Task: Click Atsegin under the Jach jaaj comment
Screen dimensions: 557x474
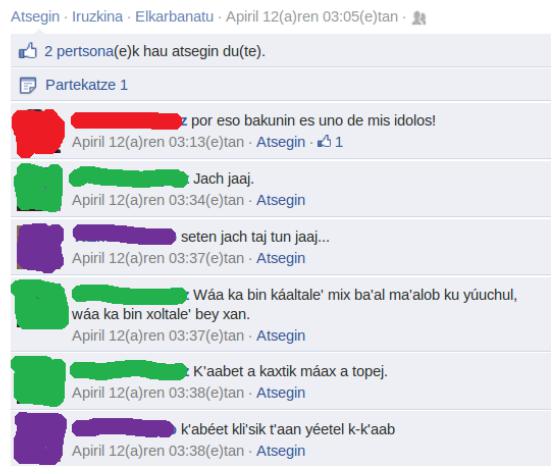Action: point(281,200)
